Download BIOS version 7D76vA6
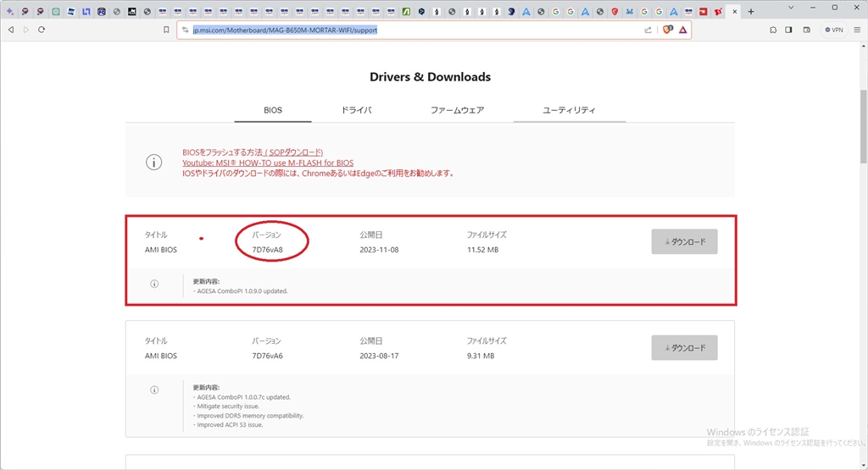This screenshot has width=868, height=470. click(x=684, y=348)
